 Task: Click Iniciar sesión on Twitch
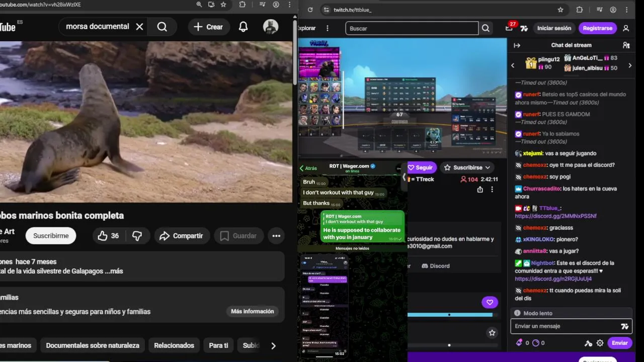[554, 28]
